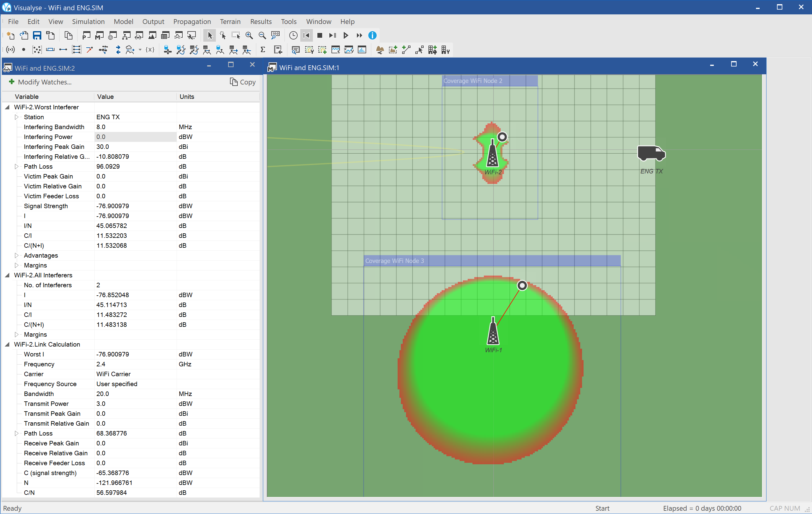Open a new 3D globe view icon
812x514 pixels.
coord(113,35)
